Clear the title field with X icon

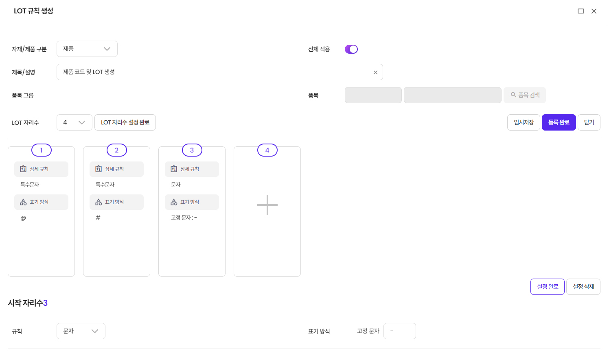coord(375,72)
